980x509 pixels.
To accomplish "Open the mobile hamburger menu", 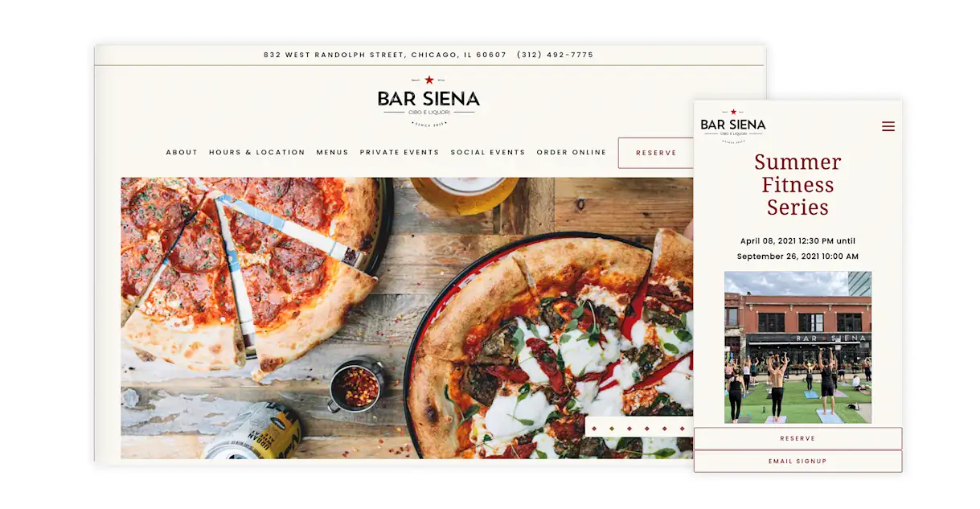I will tap(888, 126).
